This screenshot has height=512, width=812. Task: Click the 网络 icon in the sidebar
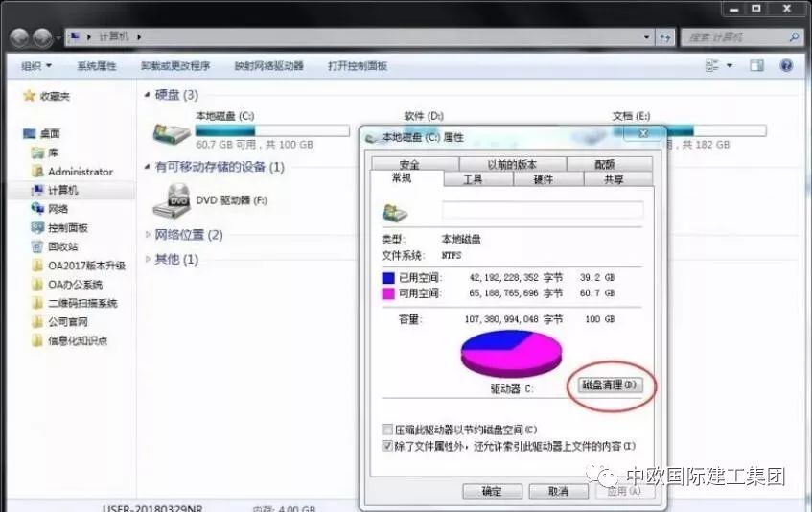click(x=37, y=209)
